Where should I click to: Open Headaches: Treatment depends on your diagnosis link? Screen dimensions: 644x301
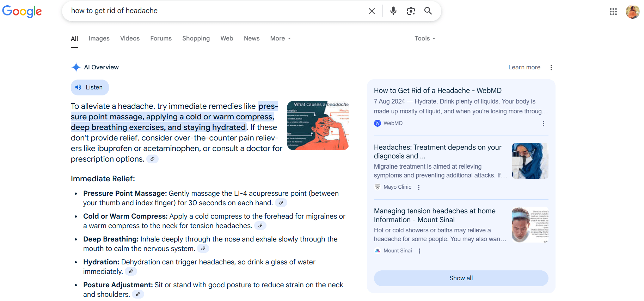(x=438, y=151)
